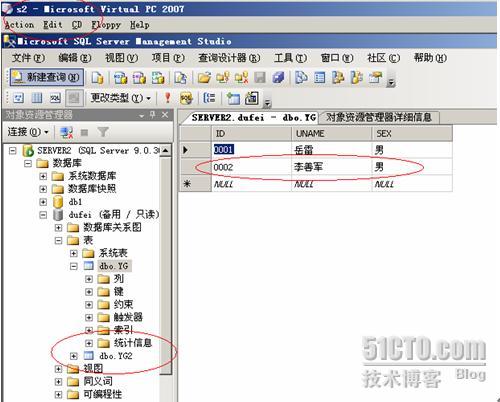Show the Diagram Pane icon
This screenshot has width=500, height=402.
click(18, 98)
